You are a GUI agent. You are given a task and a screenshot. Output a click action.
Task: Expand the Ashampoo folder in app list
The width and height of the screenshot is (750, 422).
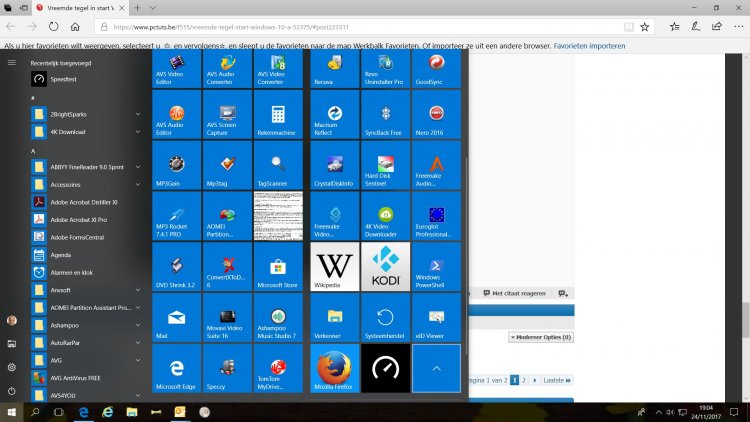(x=140, y=324)
